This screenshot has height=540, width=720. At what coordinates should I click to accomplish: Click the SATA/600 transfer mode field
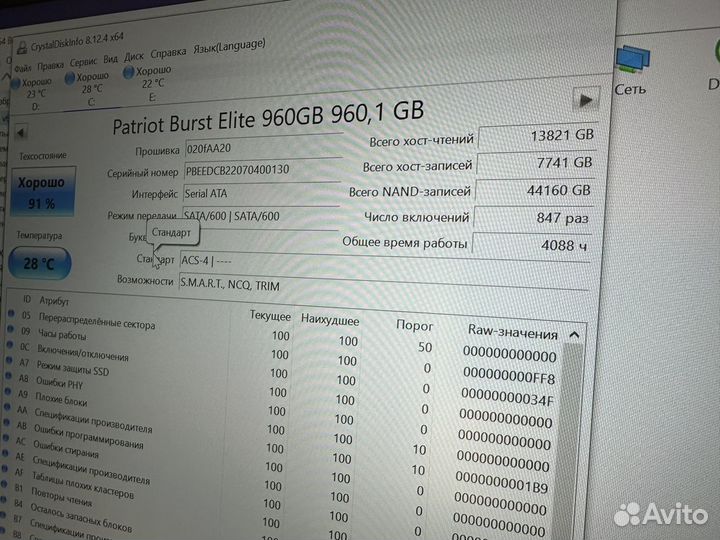[x=260, y=217]
